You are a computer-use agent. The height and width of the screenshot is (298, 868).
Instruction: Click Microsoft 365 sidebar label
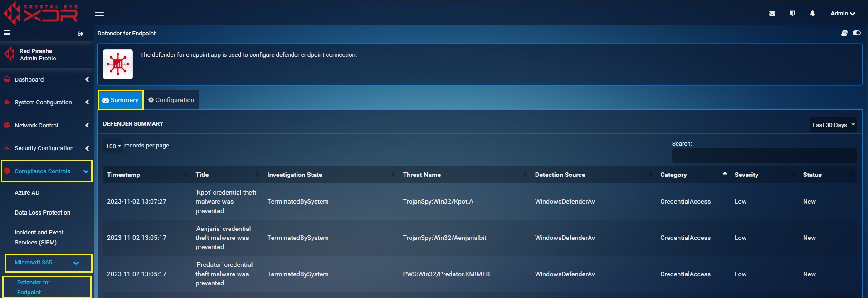click(33, 263)
